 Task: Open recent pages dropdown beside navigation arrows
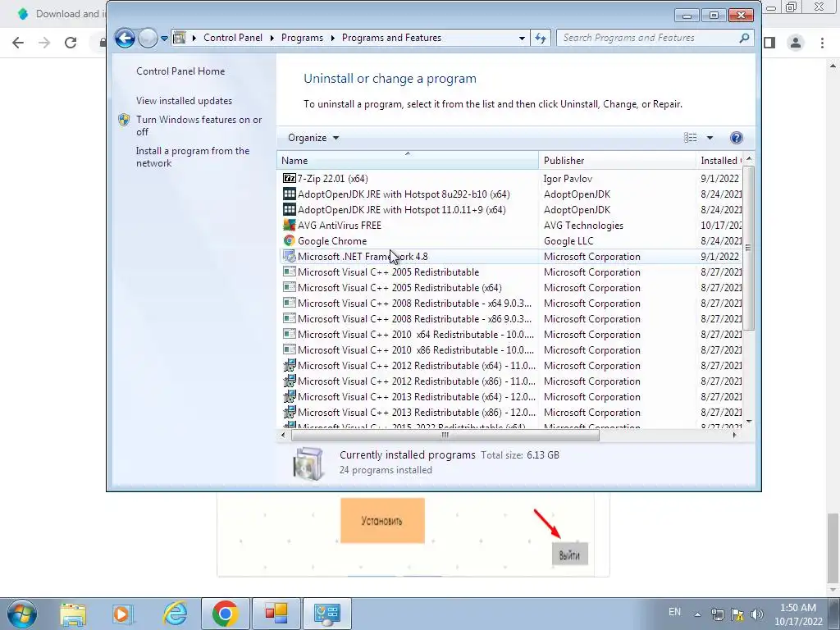pyautogui.click(x=164, y=39)
